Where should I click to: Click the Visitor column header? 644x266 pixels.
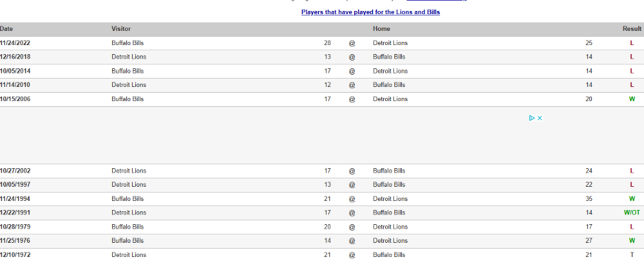coord(121,29)
